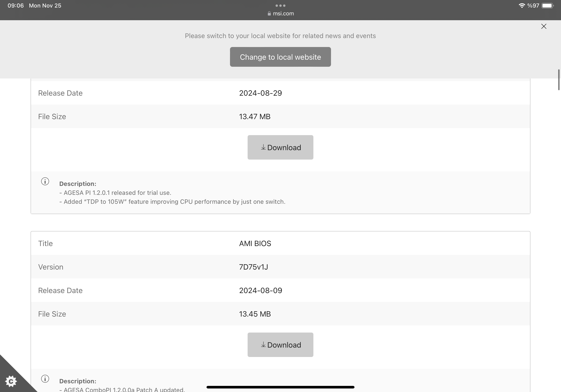This screenshot has width=561, height=392.
Task: Click the download arrow icon in first Download button
Action: click(263, 147)
